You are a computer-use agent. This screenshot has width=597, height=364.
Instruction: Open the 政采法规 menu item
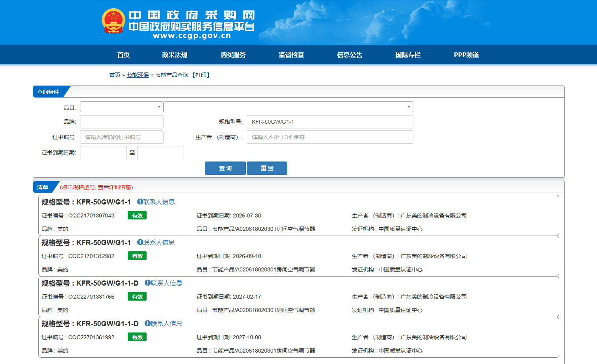(x=175, y=55)
